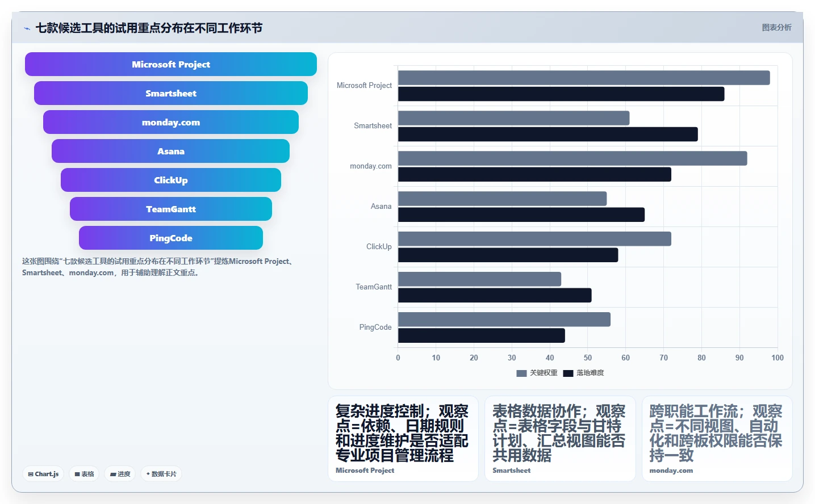Select the ClickUp funnel bar
Image resolution: width=815 pixels, height=504 pixels.
(171, 180)
